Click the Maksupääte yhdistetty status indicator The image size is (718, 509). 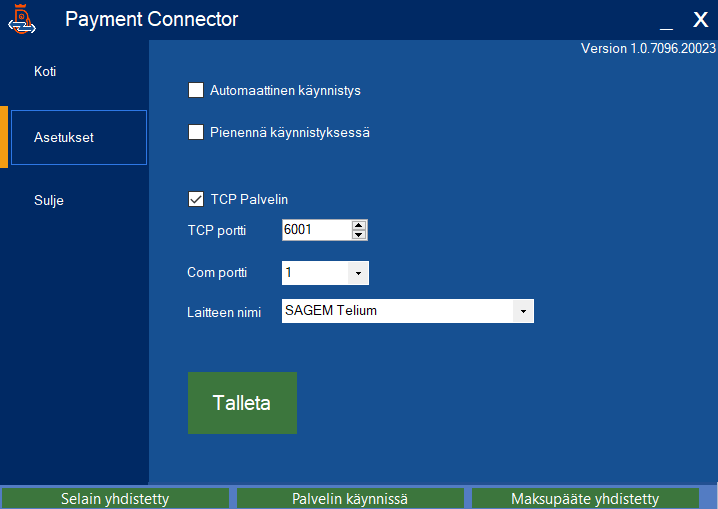[x=585, y=498]
